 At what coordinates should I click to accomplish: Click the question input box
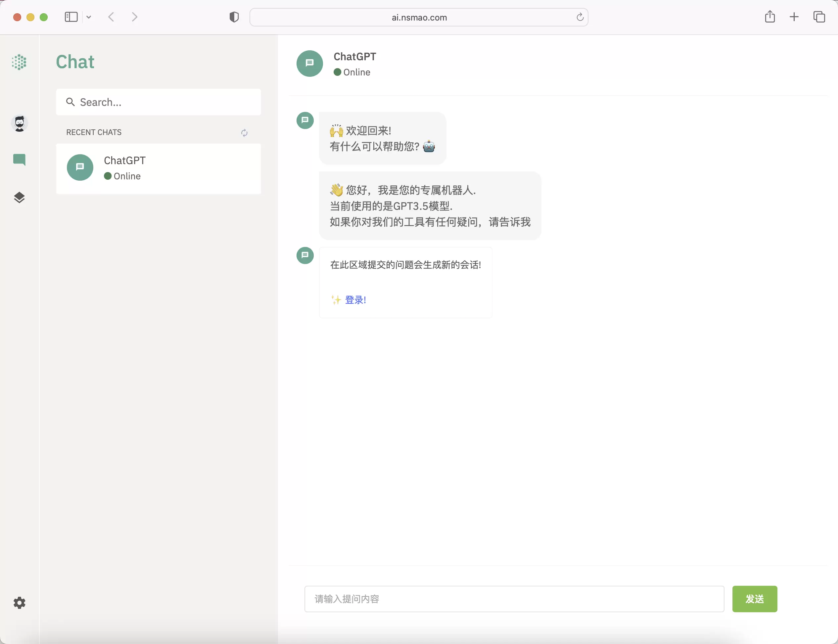click(x=514, y=599)
